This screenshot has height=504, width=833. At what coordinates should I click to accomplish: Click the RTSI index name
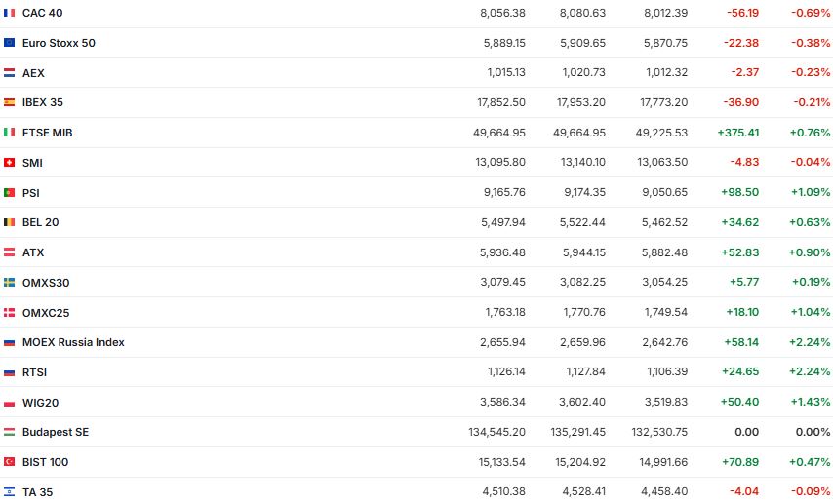pos(34,372)
